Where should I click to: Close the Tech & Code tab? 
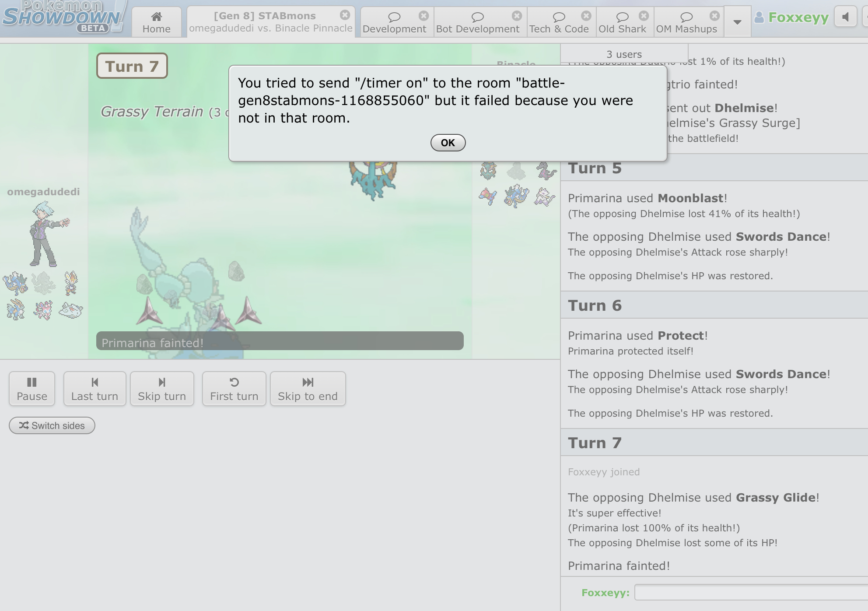point(586,16)
